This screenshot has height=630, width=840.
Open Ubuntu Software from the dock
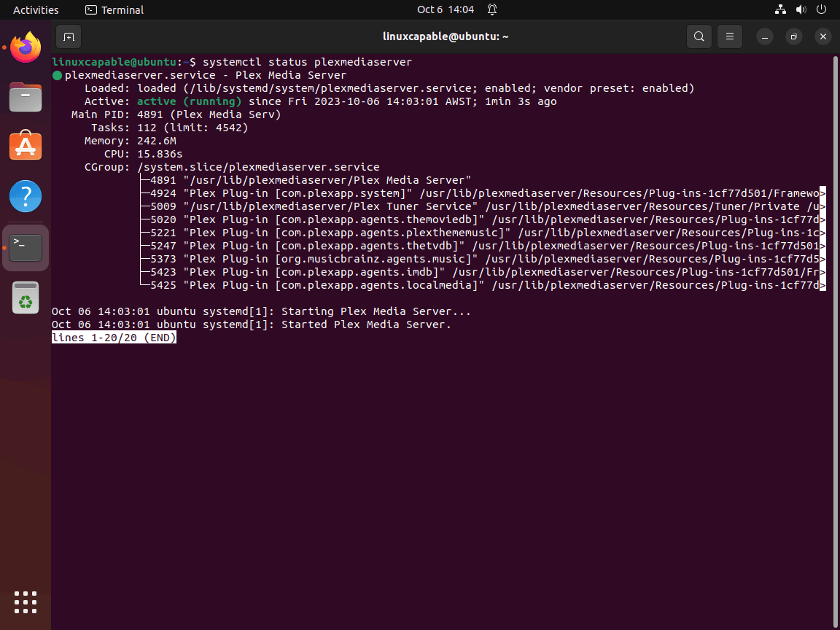(x=25, y=145)
